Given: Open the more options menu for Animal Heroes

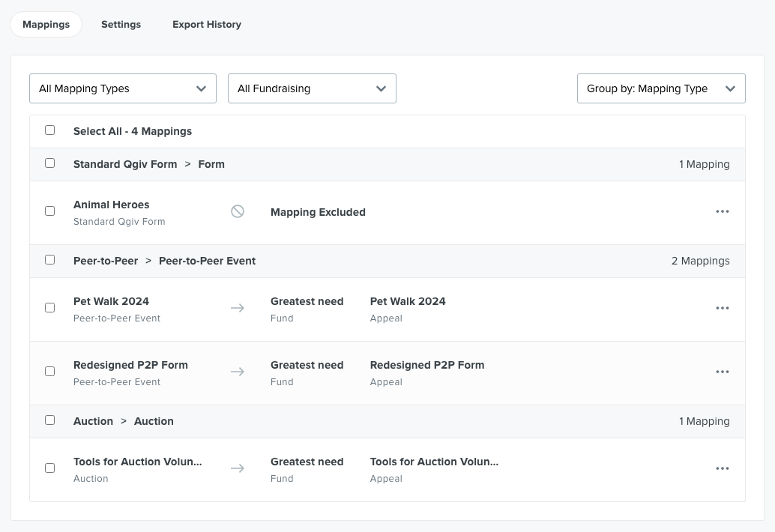Looking at the screenshot, I should pos(722,212).
